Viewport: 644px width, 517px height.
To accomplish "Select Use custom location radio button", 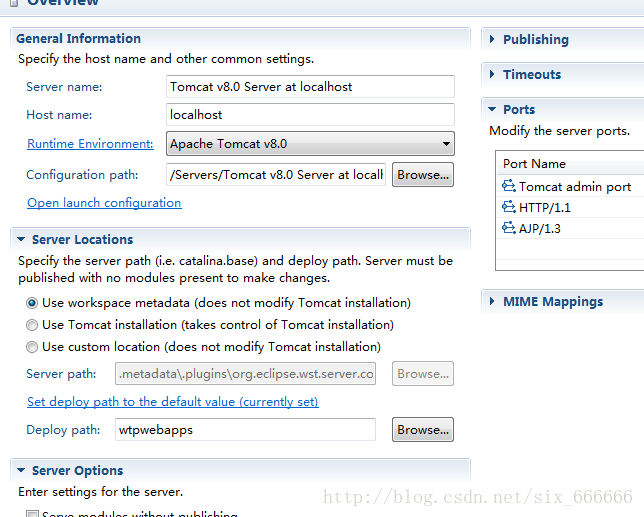I will pos(32,347).
